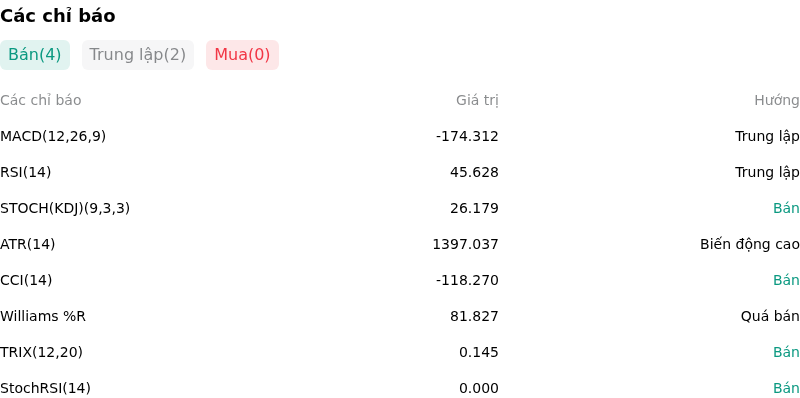Viewport: 800px width, 398px height.
Task: Click the Quá bán signal label
Action: coord(770,316)
